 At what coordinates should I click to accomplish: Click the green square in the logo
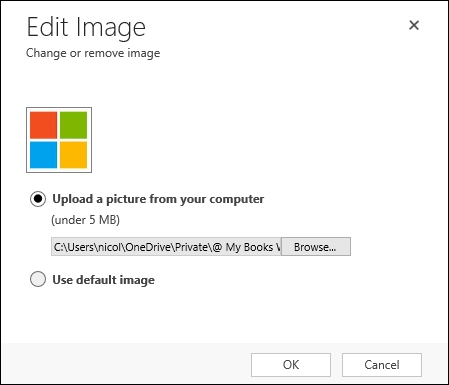coord(73,125)
